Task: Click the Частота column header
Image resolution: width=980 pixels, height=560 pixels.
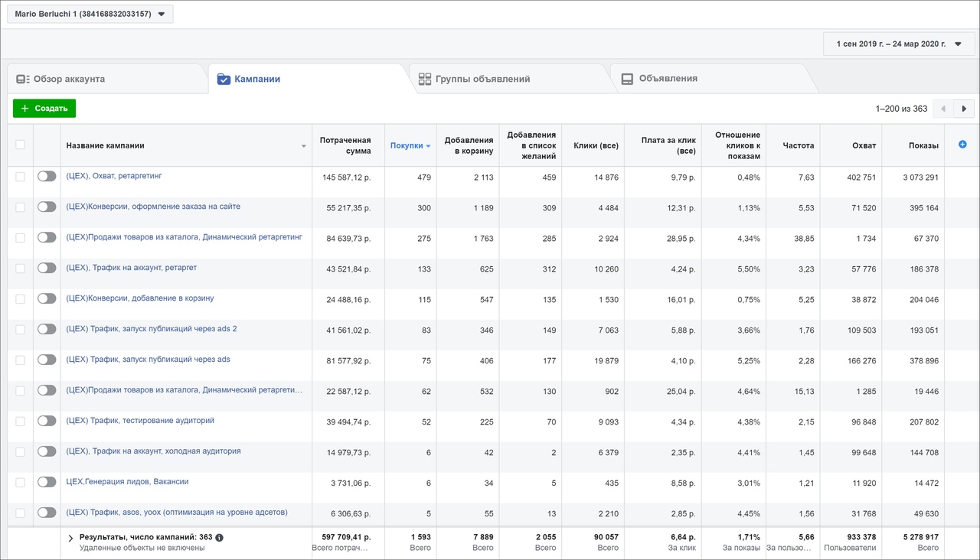Action: (799, 145)
